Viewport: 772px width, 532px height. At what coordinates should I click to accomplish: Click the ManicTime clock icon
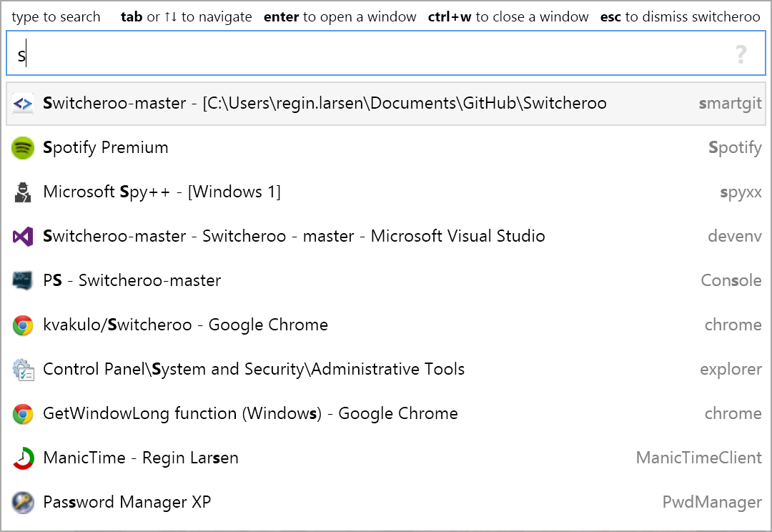(23, 458)
